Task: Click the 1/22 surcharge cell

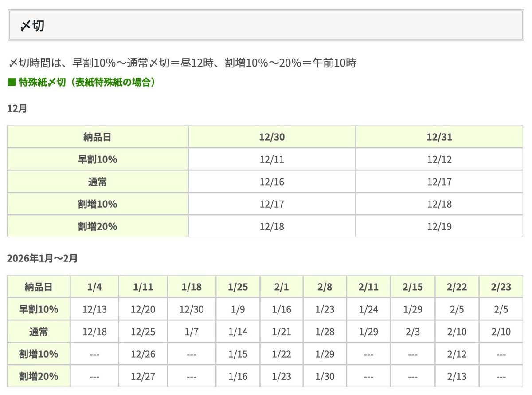Action: tap(282, 354)
